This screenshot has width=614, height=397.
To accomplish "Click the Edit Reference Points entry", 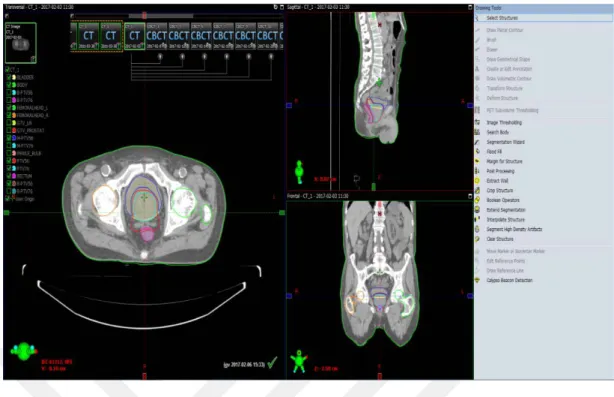I will click(x=506, y=261).
